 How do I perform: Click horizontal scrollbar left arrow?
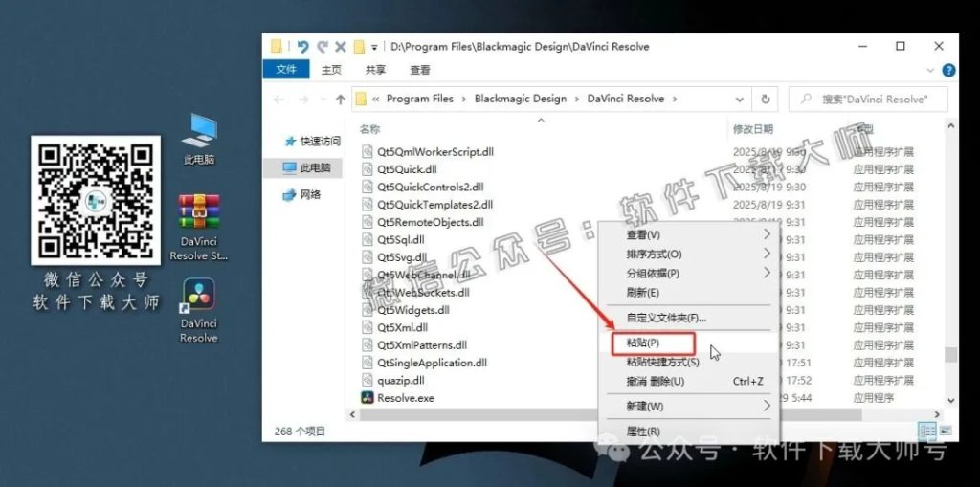click(x=352, y=414)
